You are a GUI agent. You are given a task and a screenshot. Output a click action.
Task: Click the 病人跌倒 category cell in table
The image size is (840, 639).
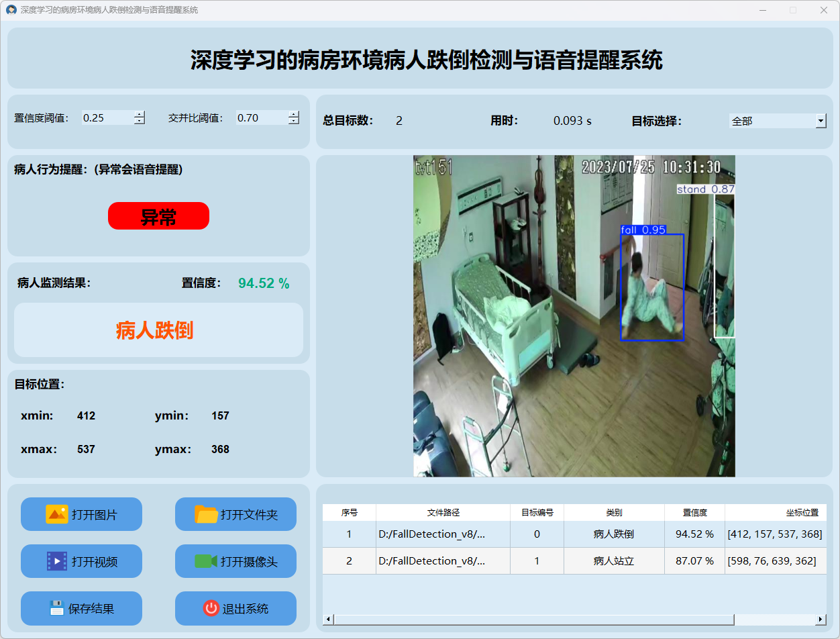614,534
